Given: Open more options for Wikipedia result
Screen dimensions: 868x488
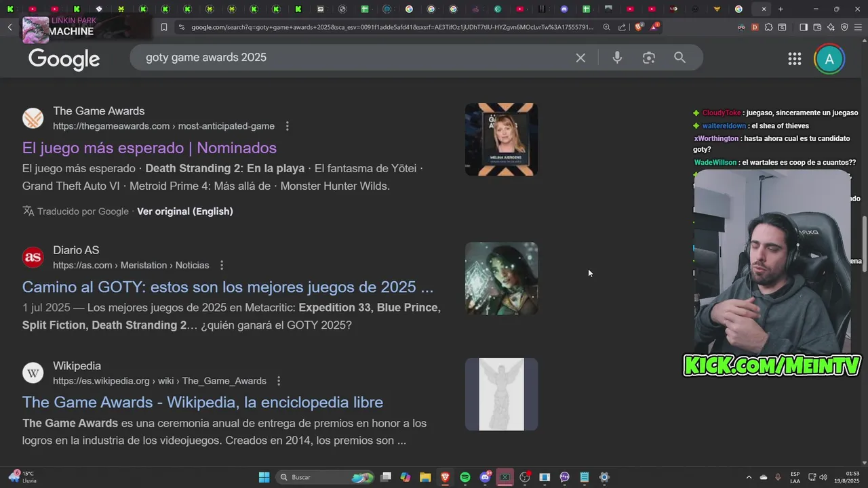Looking at the screenshot, I should [279, 381].
